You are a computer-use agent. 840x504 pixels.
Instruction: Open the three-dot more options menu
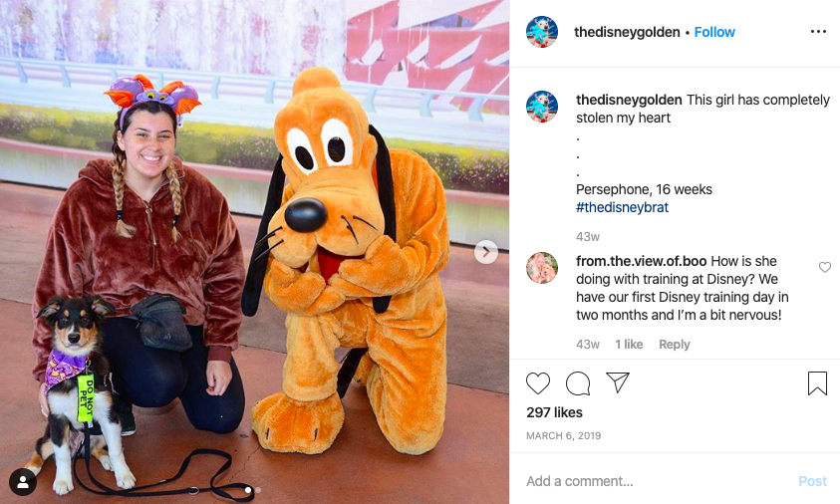coord(818,32)
